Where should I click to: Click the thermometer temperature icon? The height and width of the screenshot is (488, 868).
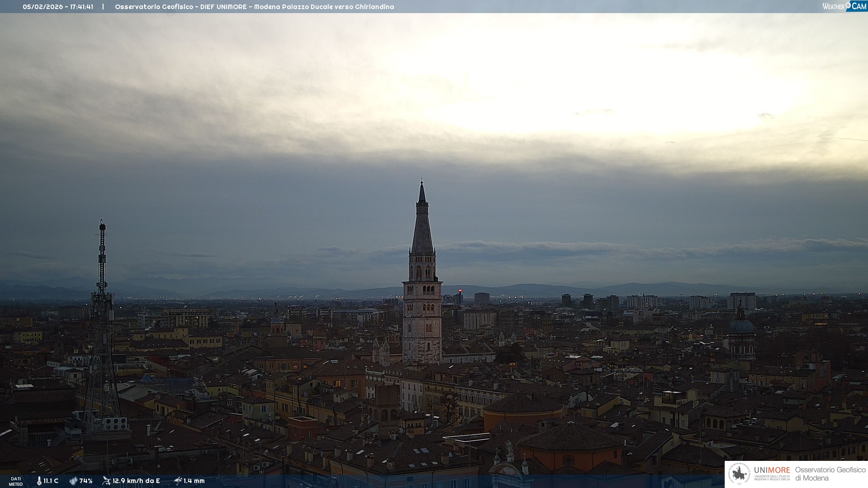(39, 481)
